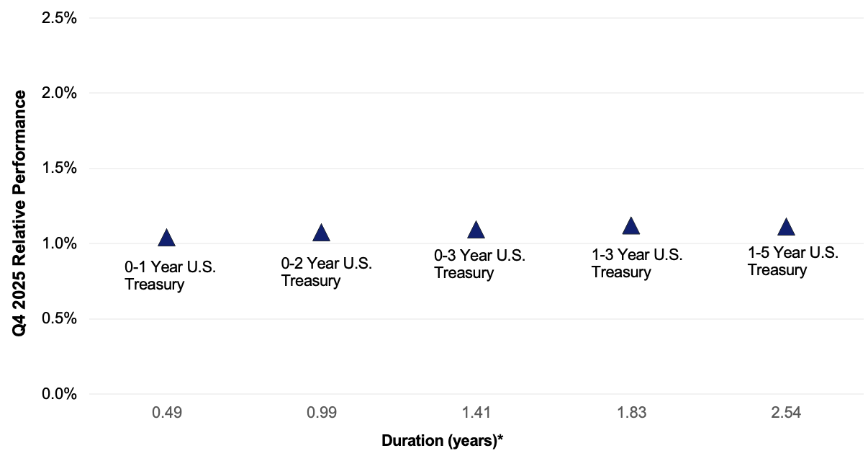Click the 2.5% y-axis label
Screen dimensions: 868x461
tap(60, 18)
